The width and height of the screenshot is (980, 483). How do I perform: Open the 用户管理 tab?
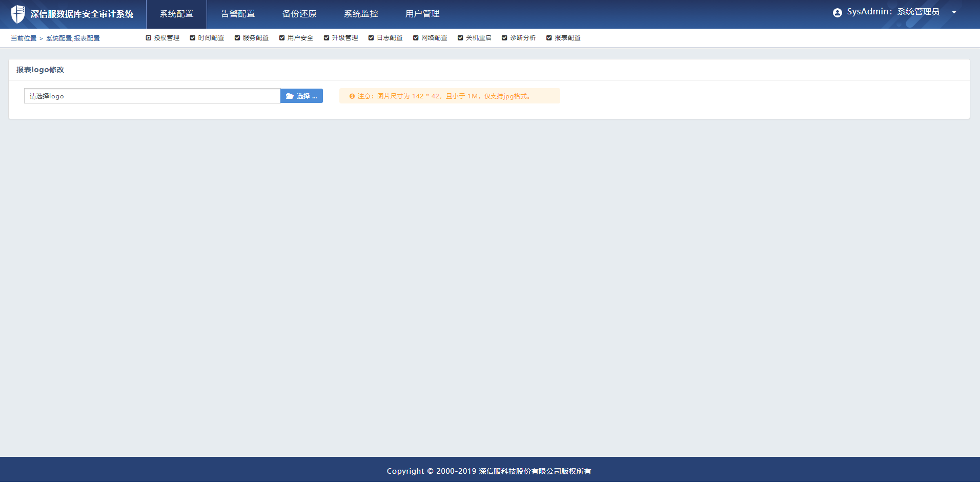pos(422,14)
